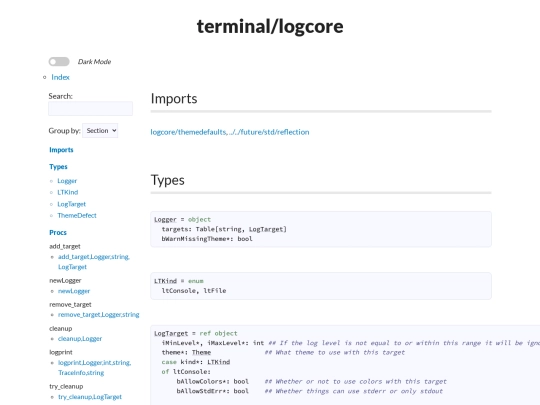
Task: Click 'LogTarget = ref object' line
Action: (x=196, y=333)
